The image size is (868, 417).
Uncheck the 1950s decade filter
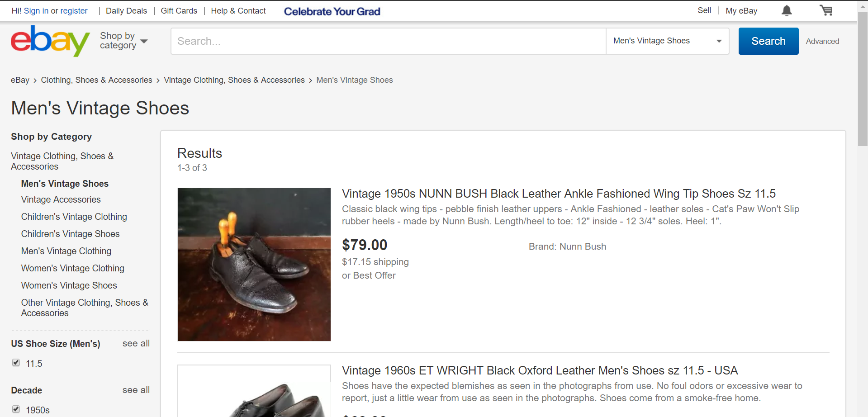click(16, 409)
